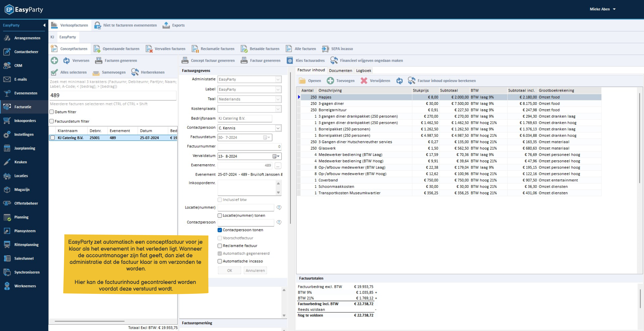Switch to Vervallen facturen tab
This screenshot has width=644, height=331.
(x=165, y=49)
